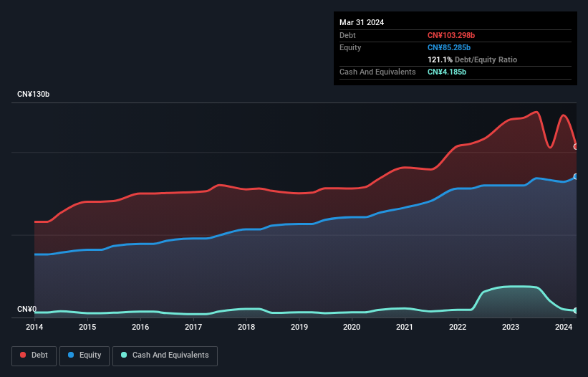Click the CN¥0 y-axis label
This screenshot has height=377, width=588.
point(27,309)
